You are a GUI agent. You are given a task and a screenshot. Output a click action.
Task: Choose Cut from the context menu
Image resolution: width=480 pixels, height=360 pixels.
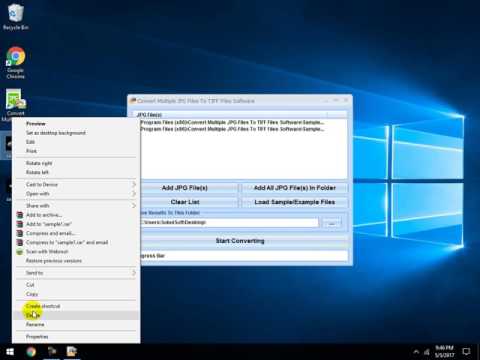(76, 285)
